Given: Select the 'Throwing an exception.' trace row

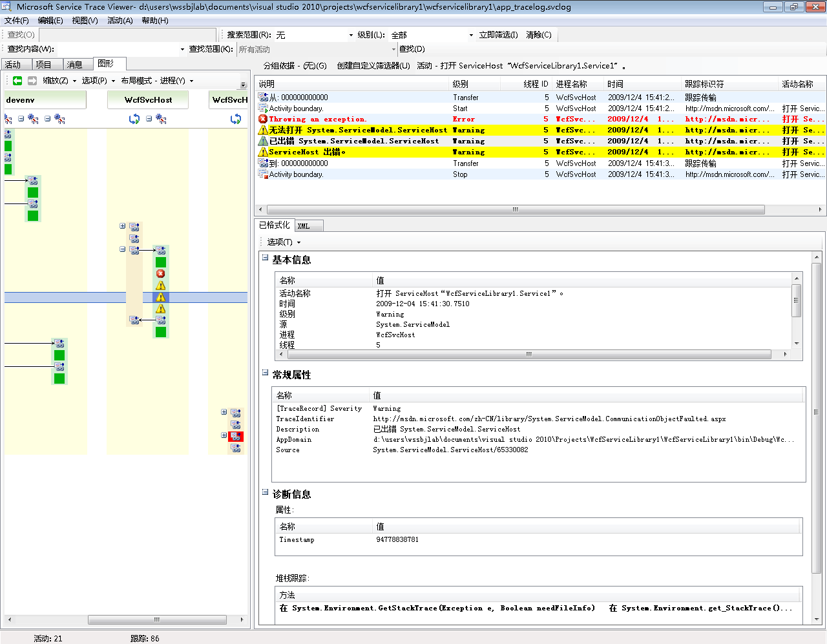Looking at the screenshot, I should 539,119.
